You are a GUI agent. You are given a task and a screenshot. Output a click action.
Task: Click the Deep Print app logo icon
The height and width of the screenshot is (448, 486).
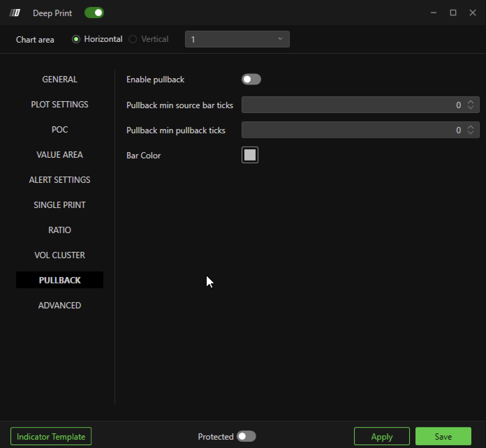[x=15, y=13]
